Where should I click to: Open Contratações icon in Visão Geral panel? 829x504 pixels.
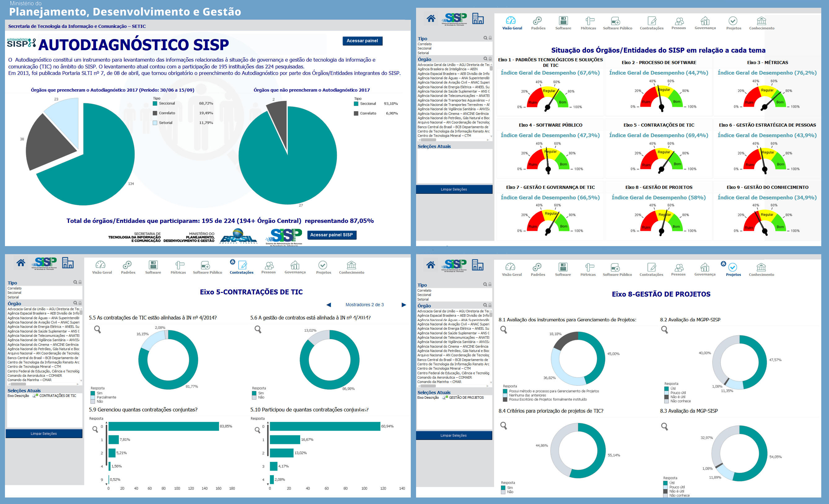(x=652, y=20)
